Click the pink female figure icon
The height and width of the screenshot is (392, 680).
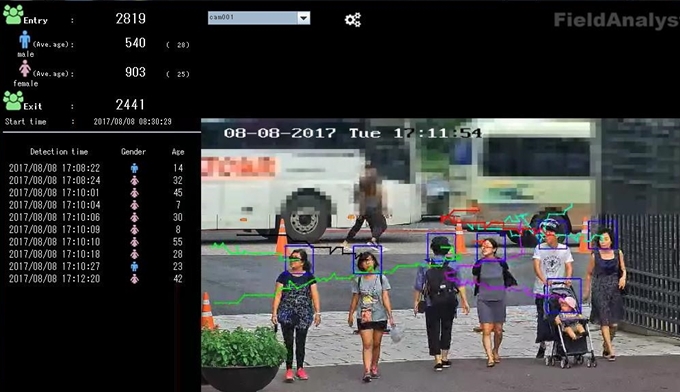tap(25, 69)
